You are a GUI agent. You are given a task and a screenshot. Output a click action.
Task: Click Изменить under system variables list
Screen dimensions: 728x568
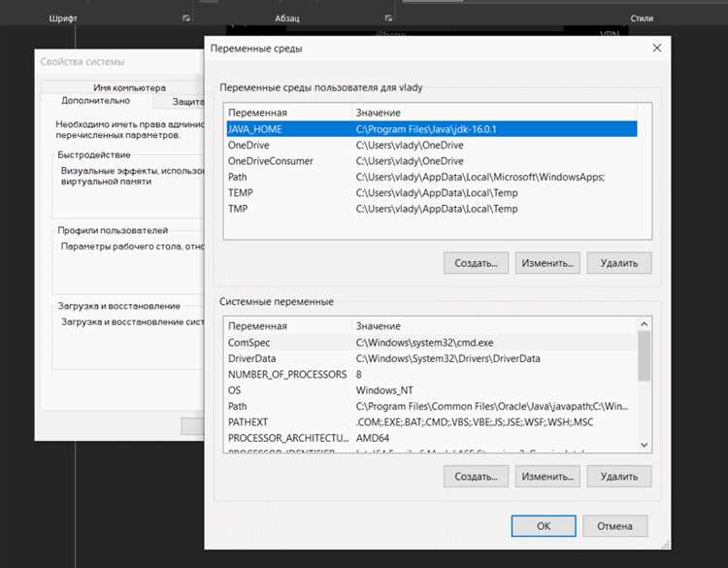[x=547, y=477]
